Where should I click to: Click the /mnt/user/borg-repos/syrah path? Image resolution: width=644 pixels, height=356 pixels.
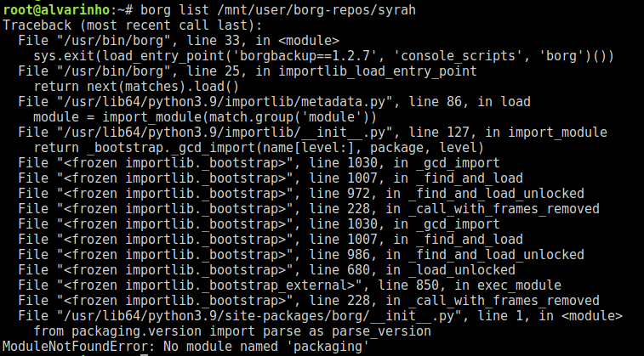tap(316, 10)
